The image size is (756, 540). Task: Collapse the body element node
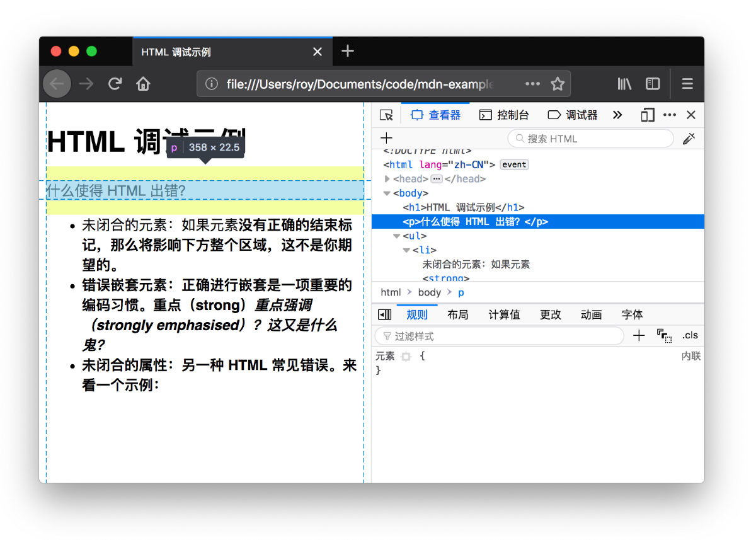click(387, 193)
